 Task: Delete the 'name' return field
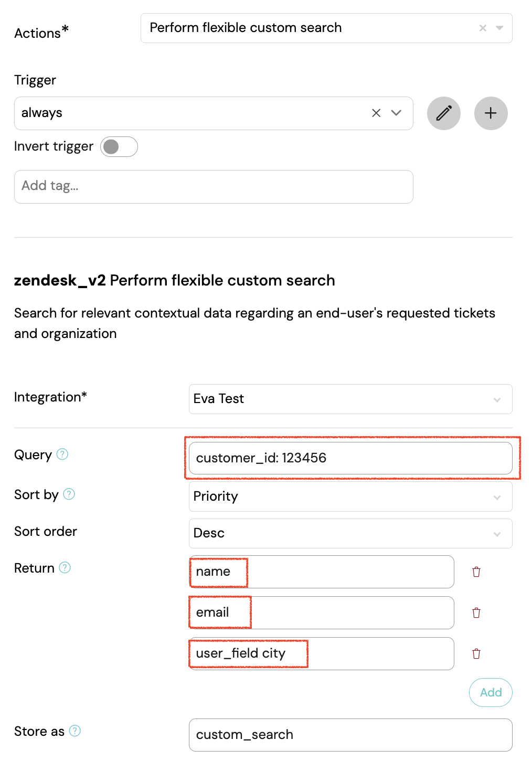click(476, 572)
